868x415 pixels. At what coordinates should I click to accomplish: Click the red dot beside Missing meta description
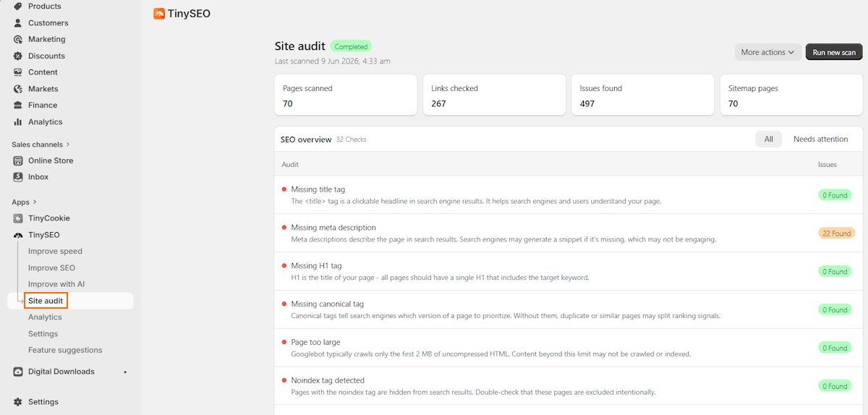pos(284,228)
